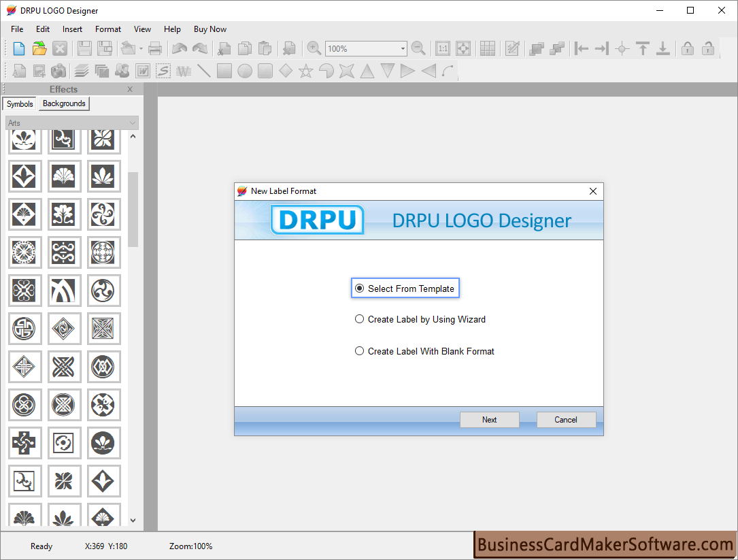Viewport: 738px width, 560px height.
Task: Expand the export icon dropdown arrow
Action: [141, 48]
